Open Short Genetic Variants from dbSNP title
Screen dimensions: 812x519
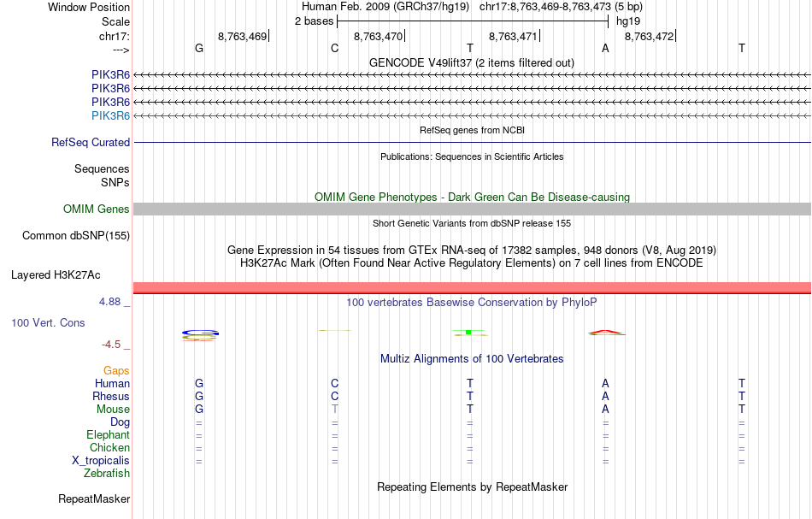point(472,223)
